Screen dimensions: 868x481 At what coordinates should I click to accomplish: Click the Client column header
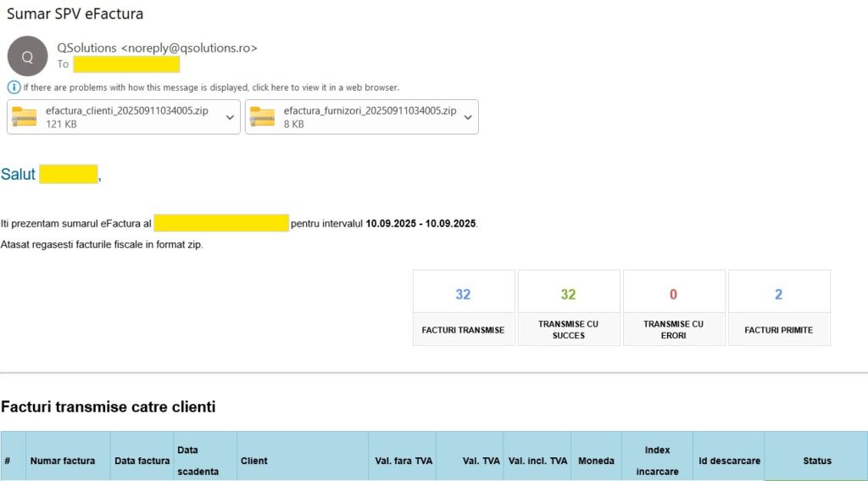point(254,461)
